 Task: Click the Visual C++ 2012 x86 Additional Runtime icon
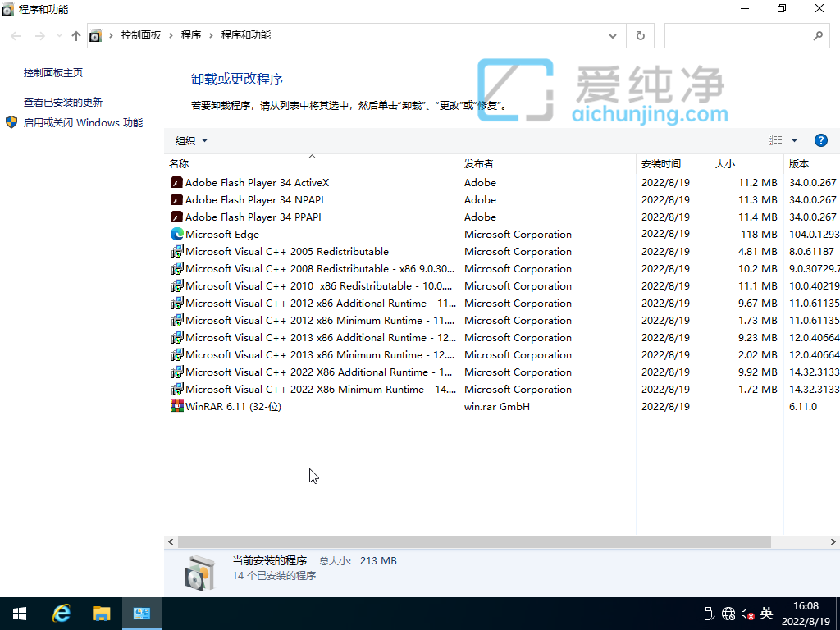pyautogui.click(x=177, y=303)
